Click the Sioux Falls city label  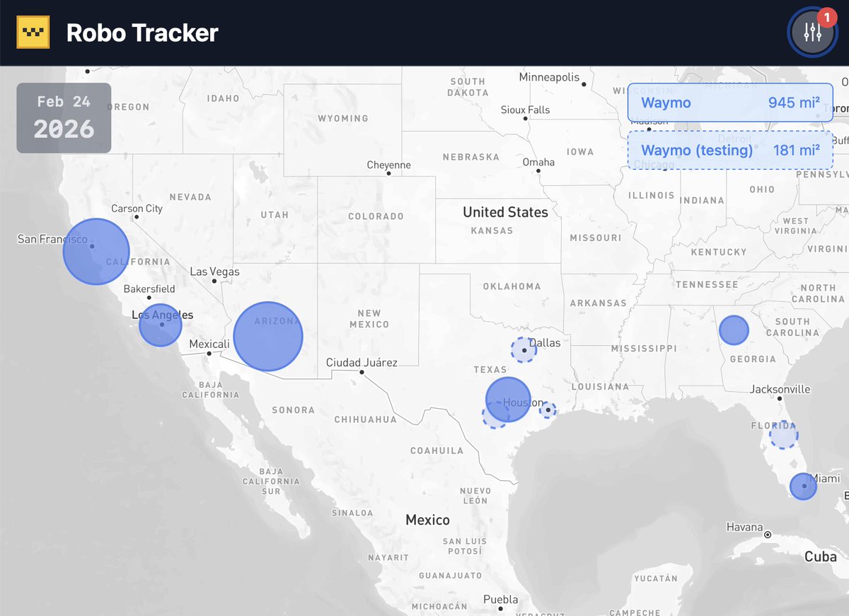coord(525,110)
